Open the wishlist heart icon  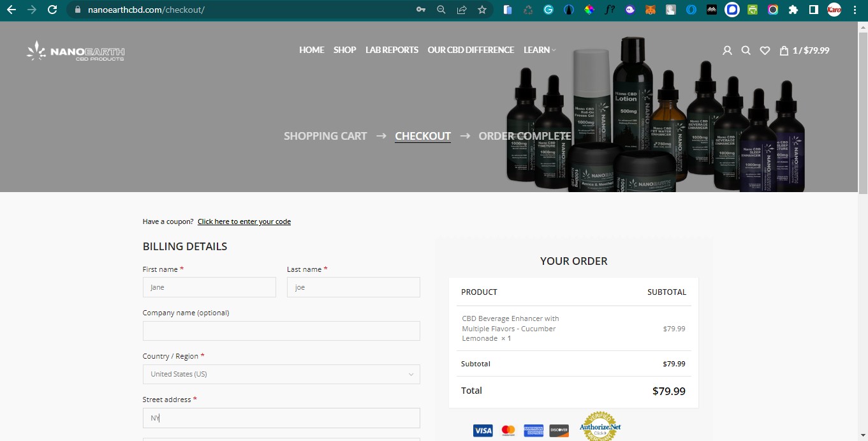[x=765, y=50]
